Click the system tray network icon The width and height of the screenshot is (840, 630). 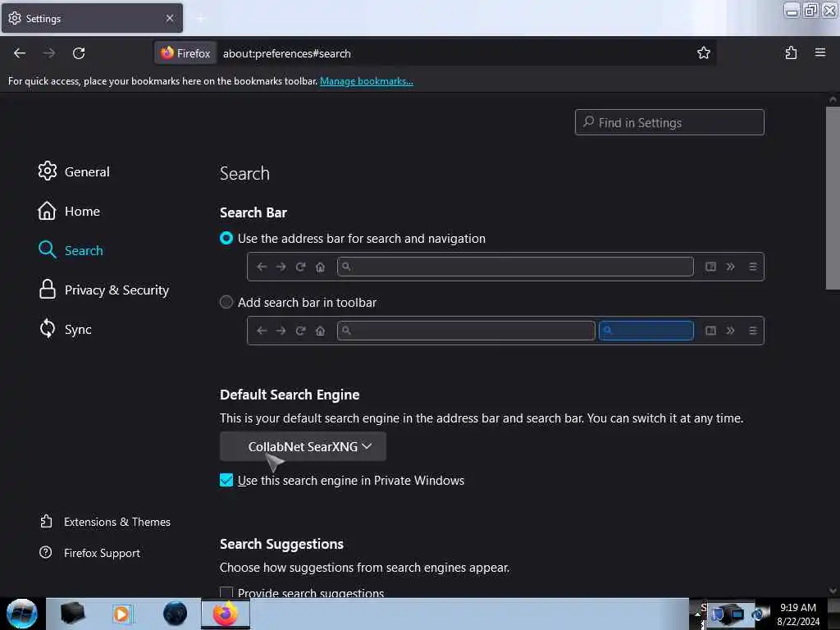731,614
